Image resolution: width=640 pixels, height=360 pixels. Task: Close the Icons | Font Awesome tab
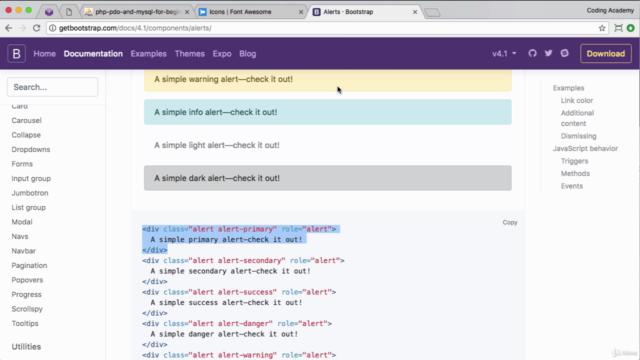[x=301, y=12]
